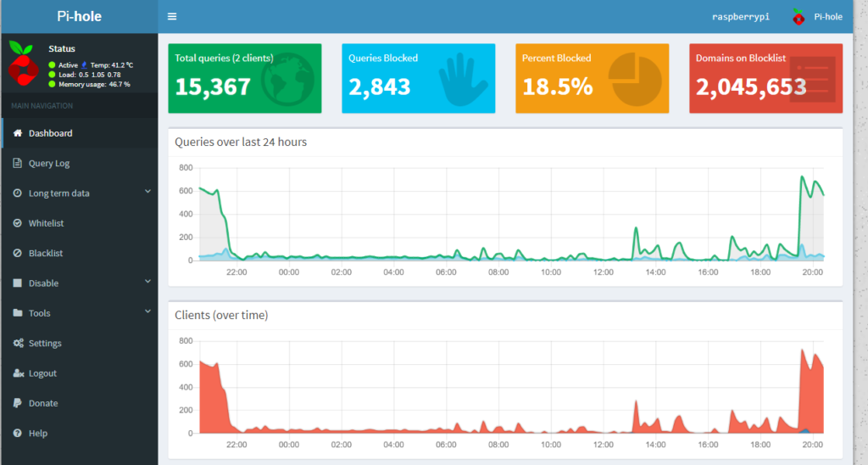Expand the Disable submenu arrow

pos(147,282)
